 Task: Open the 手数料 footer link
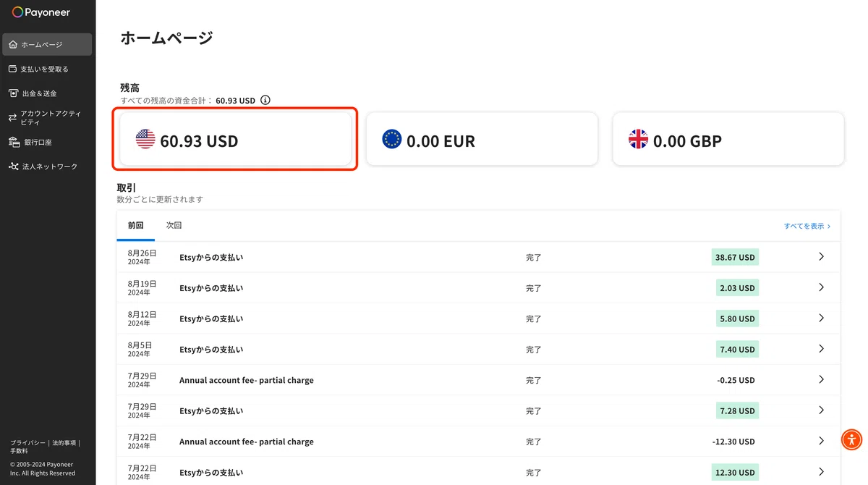[x=19, y=450]
